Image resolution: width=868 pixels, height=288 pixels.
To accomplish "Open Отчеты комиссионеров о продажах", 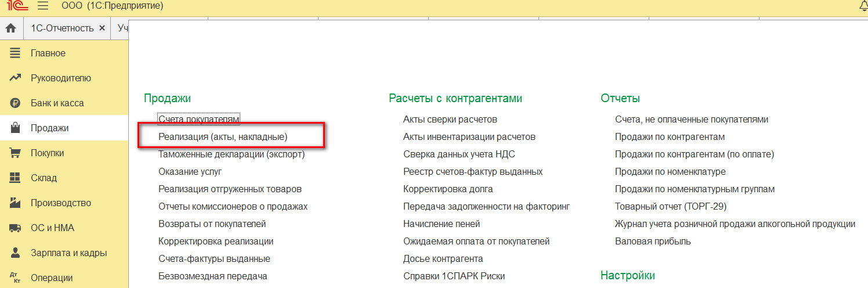I will click(x=233, y=206).
